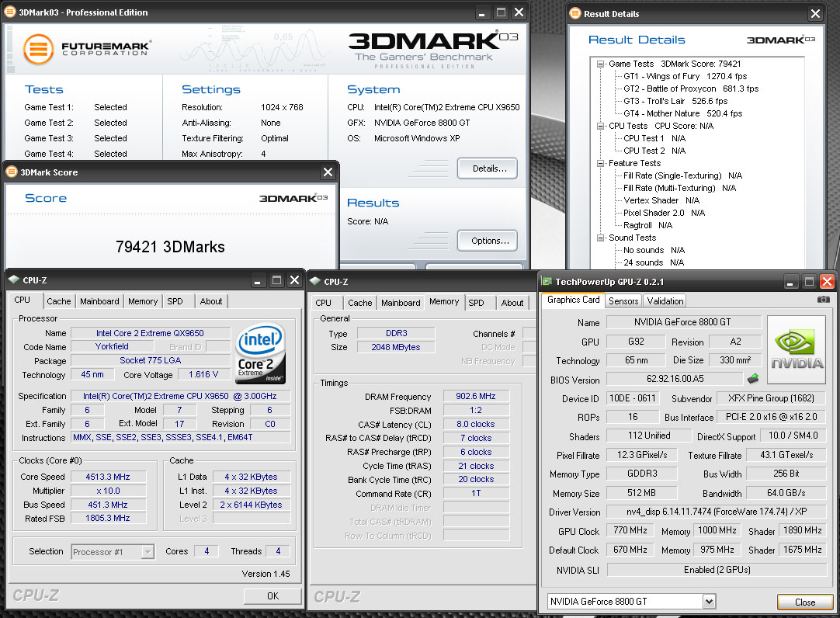The image size is (840, 618).
Task: Select GT3 - Troll's Lair result row
Action: point(675,101)
